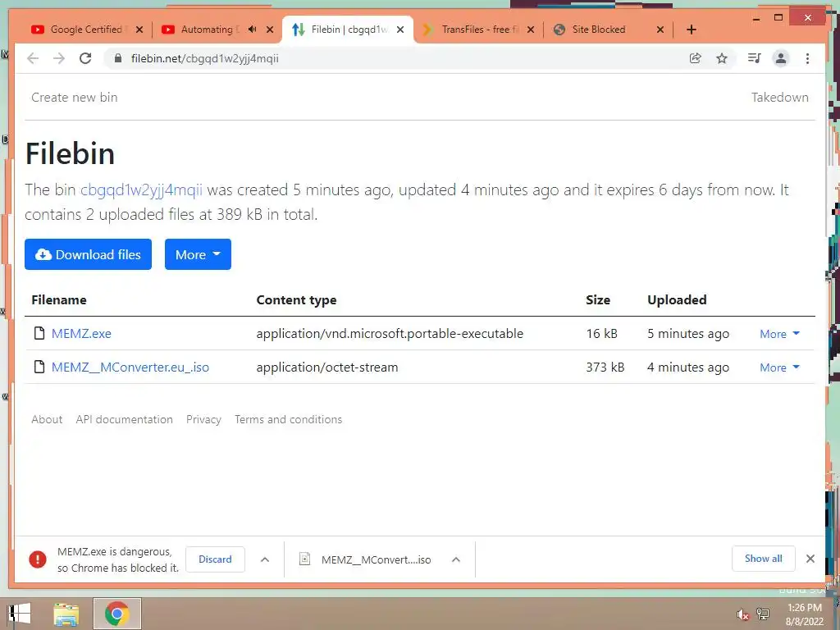This screenshot has width=840, height=630.
Task: Mute the Automating tab via speaker icon
Action: click(253, 29)
